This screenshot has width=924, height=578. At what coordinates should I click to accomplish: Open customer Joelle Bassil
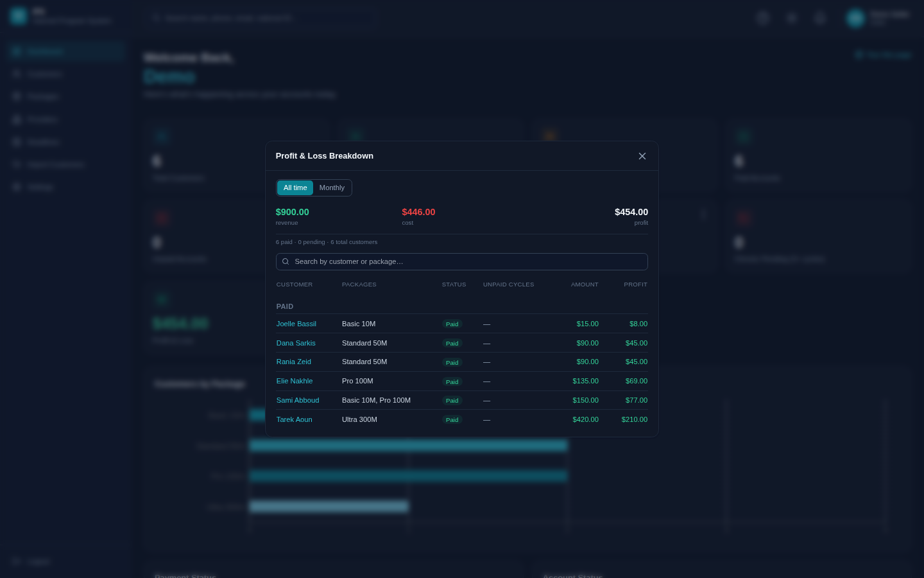coord(296,324)
